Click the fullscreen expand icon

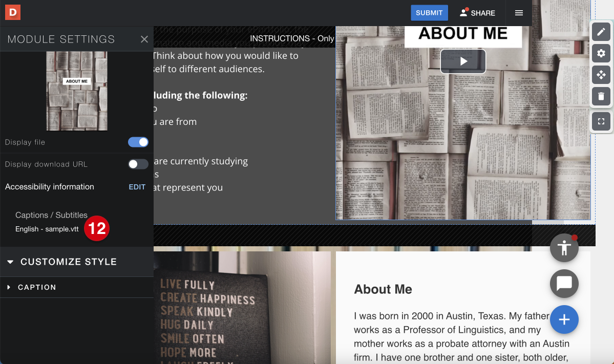[601, 121]
